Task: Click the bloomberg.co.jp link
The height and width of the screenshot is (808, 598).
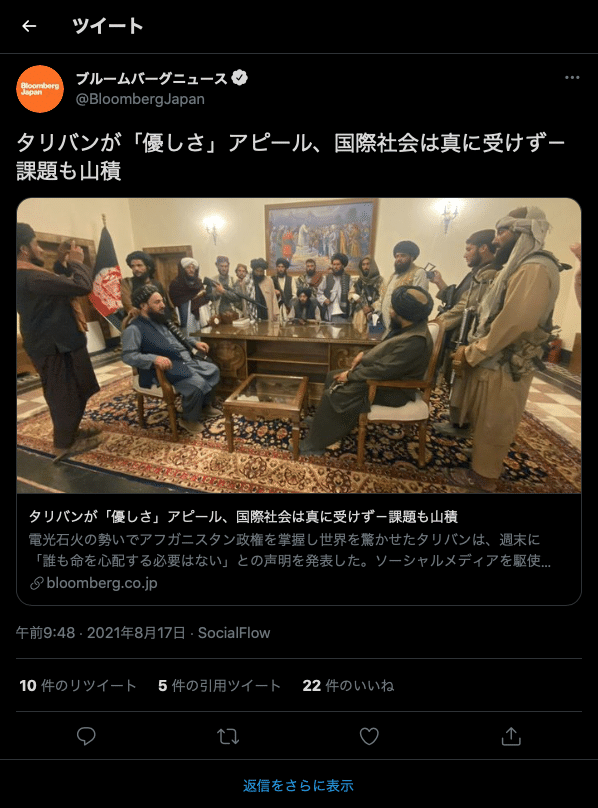Action: (x=102, y=583)
